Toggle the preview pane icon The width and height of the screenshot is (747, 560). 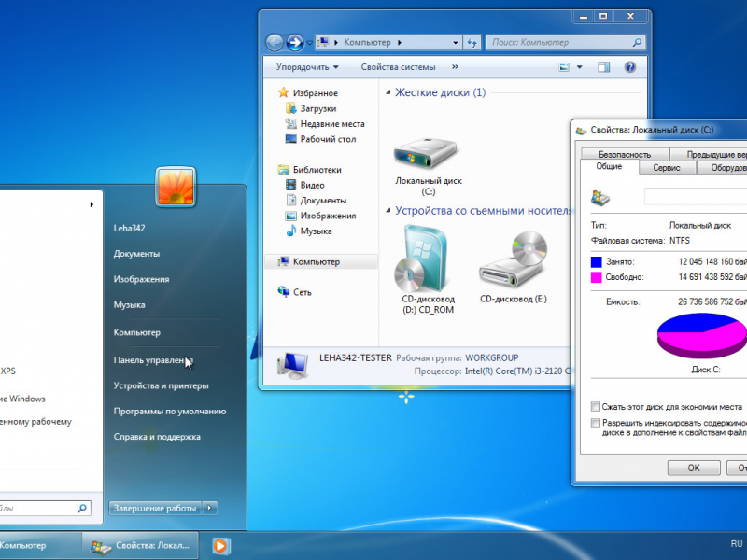[603, 67]
